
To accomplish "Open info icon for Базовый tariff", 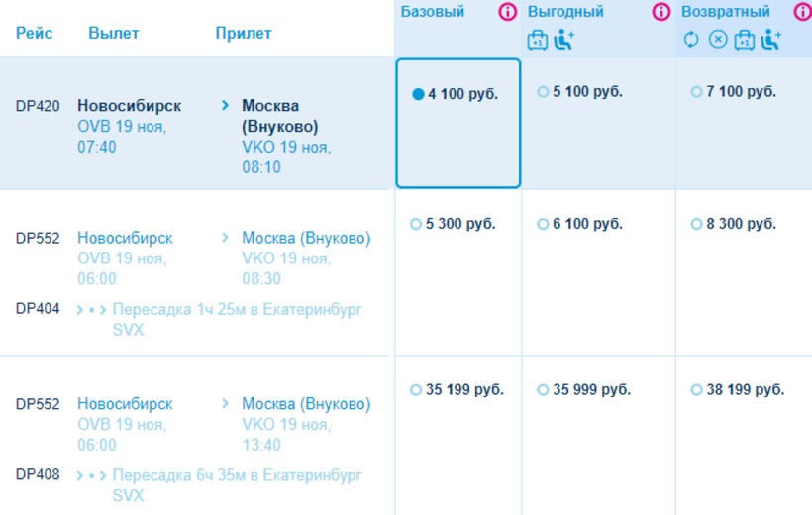I will point(508,13).
